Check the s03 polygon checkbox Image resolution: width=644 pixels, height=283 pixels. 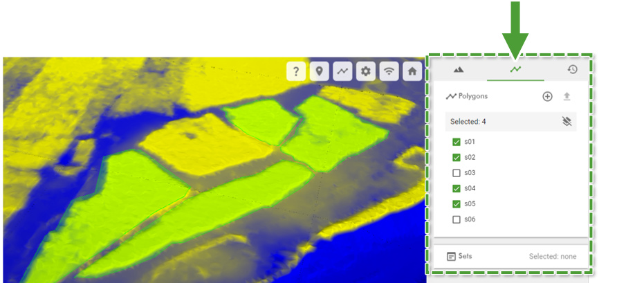point(456,173)
